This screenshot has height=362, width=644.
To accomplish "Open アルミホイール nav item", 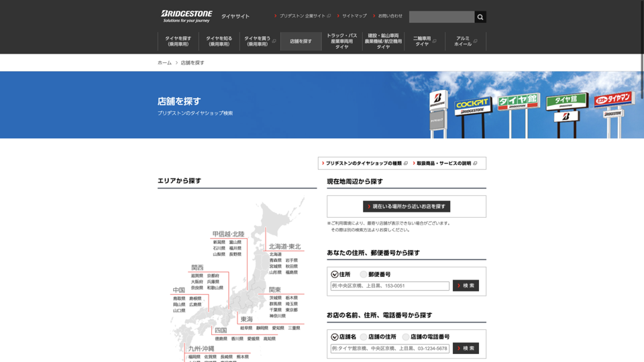I will 466,41.
